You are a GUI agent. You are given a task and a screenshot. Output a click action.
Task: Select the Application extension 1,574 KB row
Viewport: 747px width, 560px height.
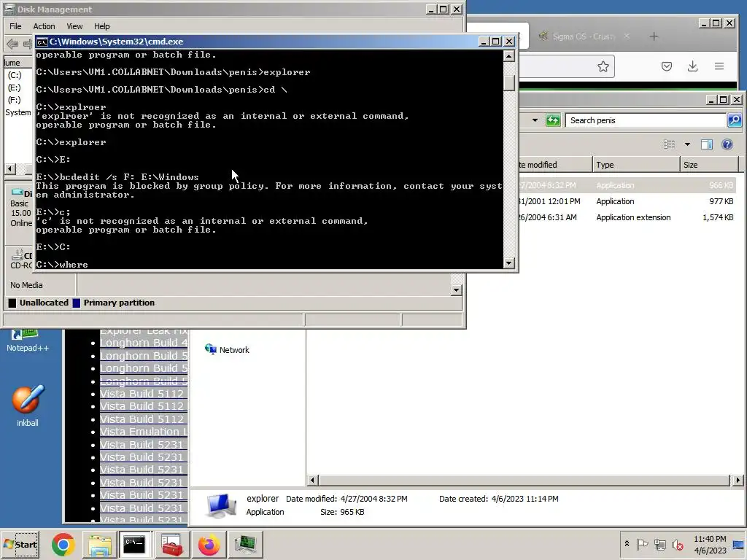point(627,217)
